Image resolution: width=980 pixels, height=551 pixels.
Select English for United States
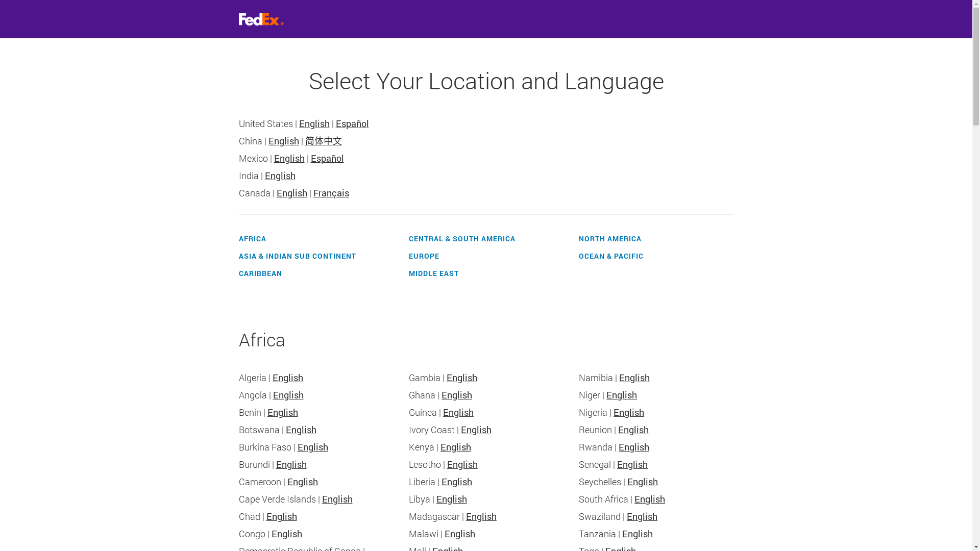[314, 124]
